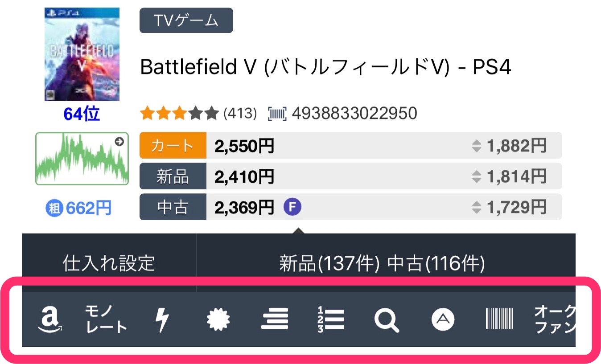Adjust the カート price 1,882円 stepper
601x364 pixels.
click(477, 146)
